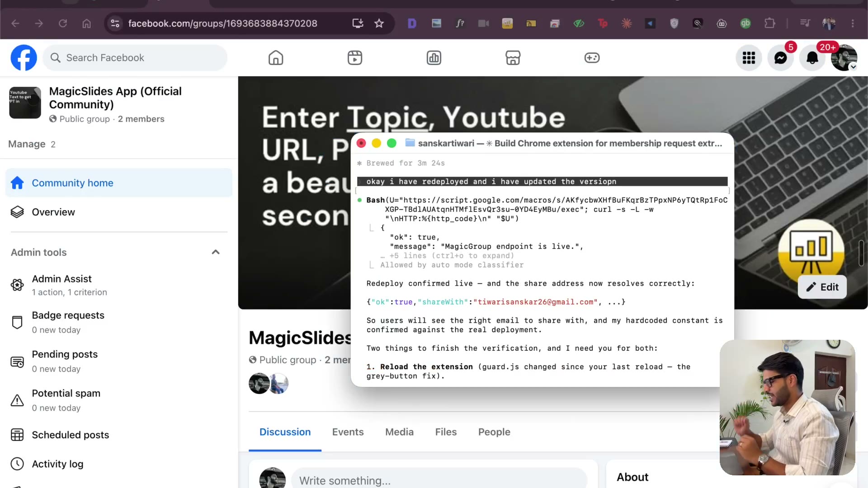Open the Facebook Video tab icon
This screenshot has height=488, width=868.
[x=355, y=58]
